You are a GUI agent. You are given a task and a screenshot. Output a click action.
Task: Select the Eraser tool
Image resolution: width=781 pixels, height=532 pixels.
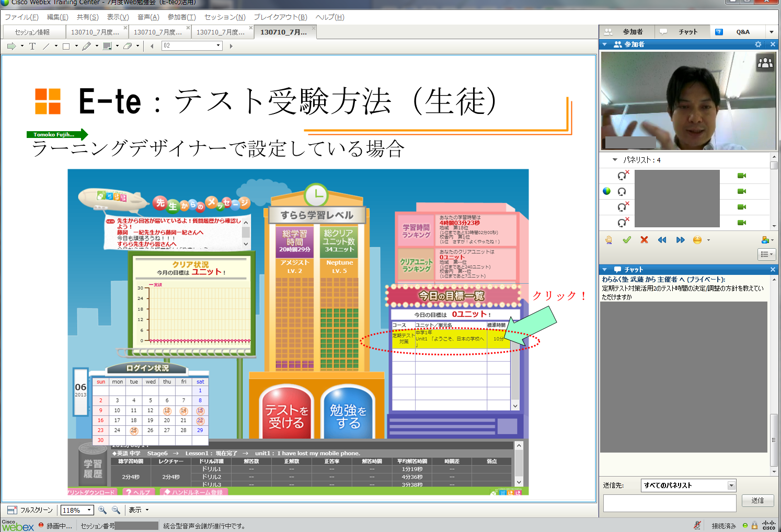[x=128, y=46]
